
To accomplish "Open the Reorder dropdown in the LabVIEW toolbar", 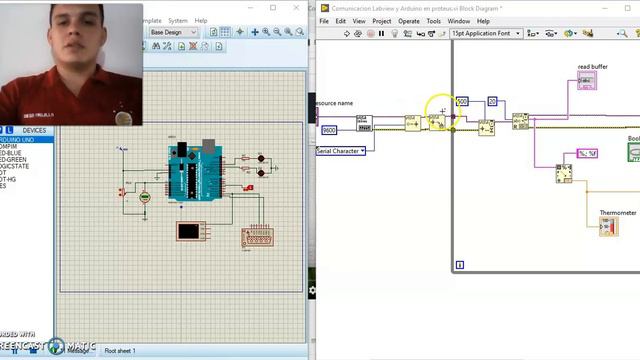I will pos(570,33).
